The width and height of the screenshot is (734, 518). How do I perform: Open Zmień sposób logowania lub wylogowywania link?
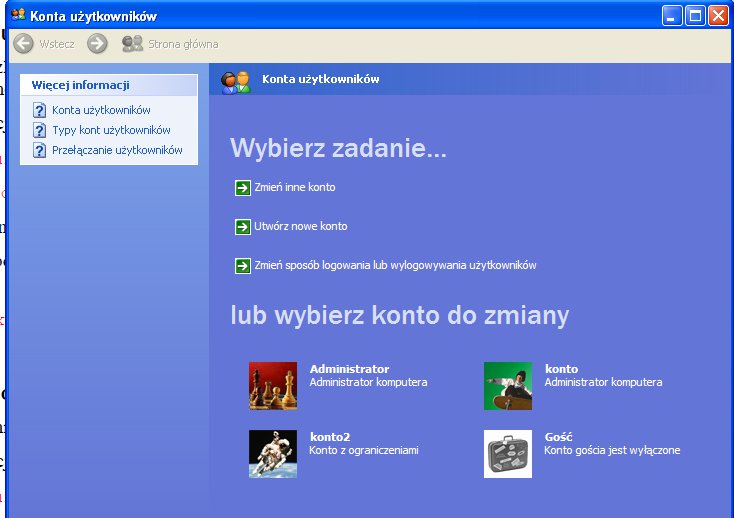[x=397, y=266]
